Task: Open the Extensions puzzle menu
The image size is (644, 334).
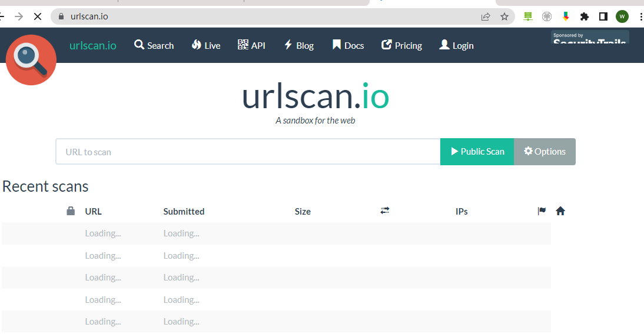Action: pyautogui.click(x=584, y=16)
